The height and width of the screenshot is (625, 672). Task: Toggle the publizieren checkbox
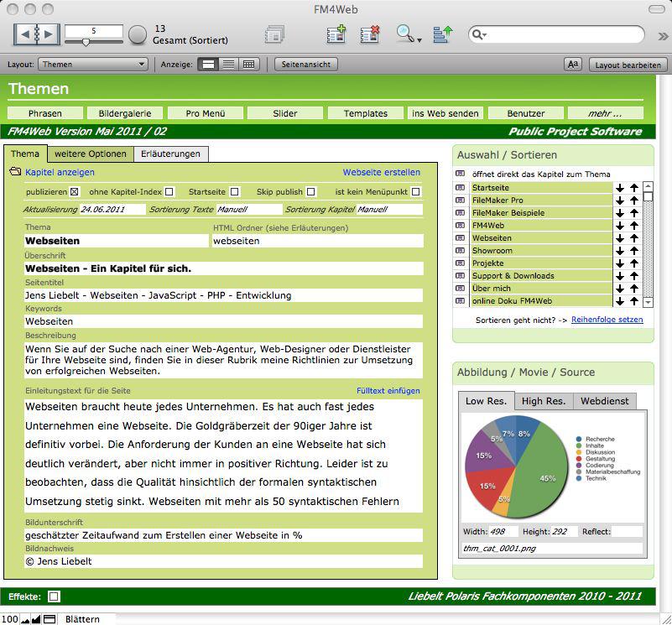74,192
